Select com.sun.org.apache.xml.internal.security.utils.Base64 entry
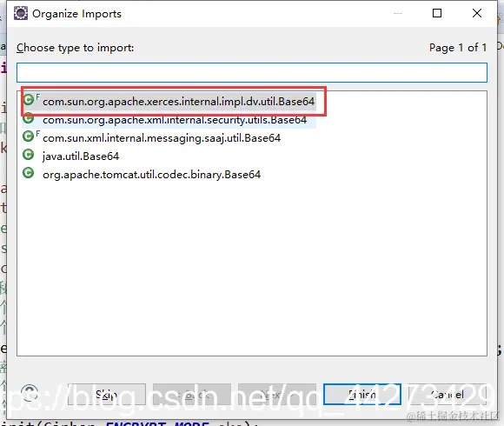Image resolution: width=504 pixels, height=426 pixels. 169,120
